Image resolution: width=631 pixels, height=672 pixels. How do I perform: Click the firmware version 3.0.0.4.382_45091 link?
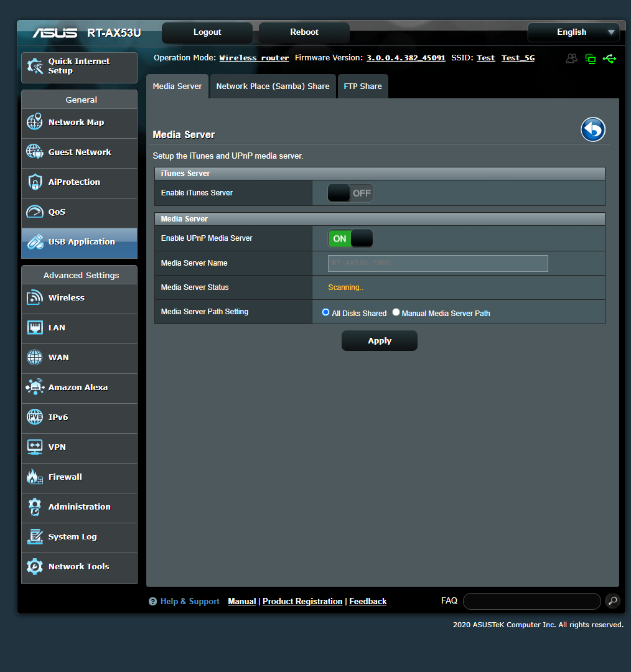[x=406, y=58]
